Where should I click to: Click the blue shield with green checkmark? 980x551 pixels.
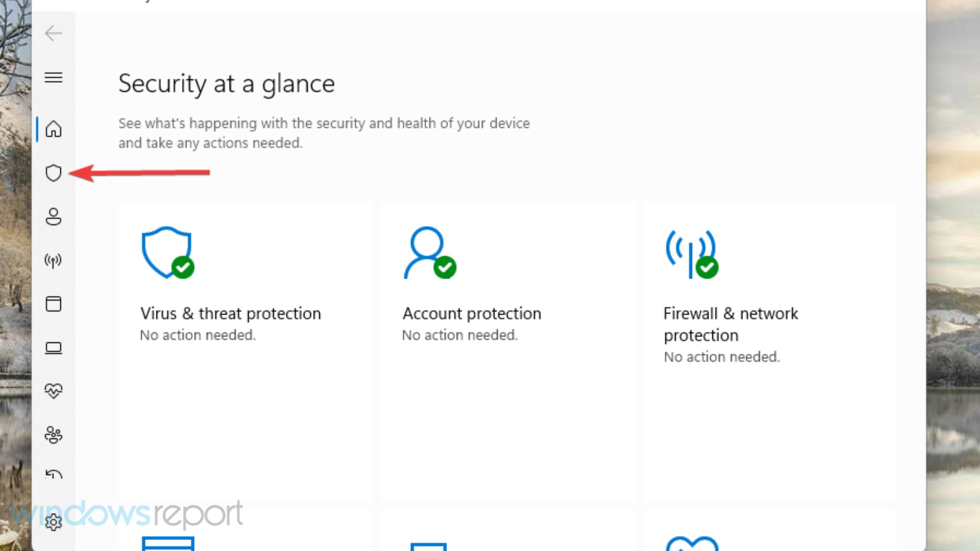[x=167, y=253]
